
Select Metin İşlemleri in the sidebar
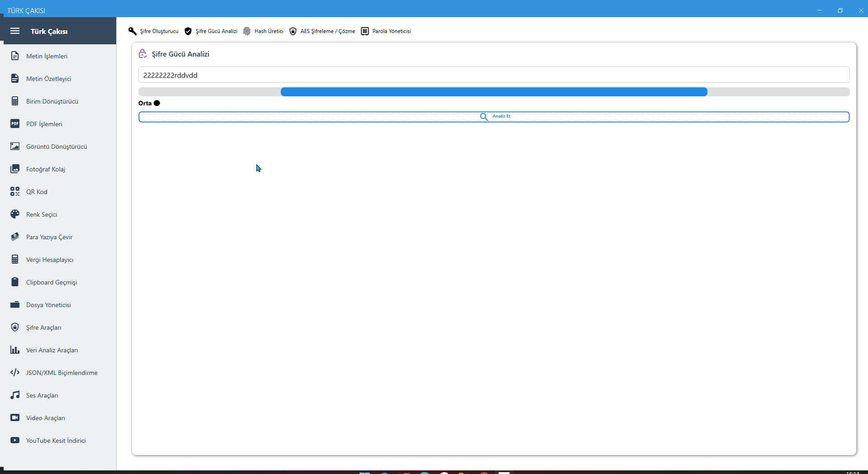47,56
